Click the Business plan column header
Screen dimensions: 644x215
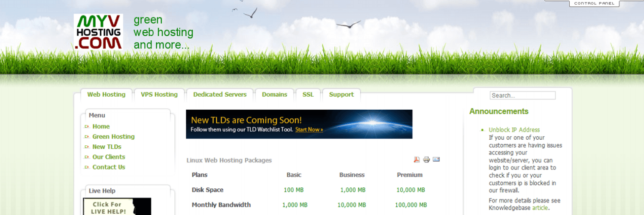[352, 175]
